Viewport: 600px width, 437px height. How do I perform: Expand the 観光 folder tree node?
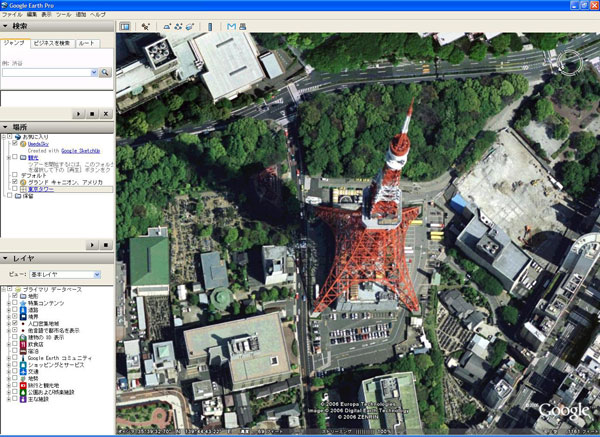(x=9, y=157)
